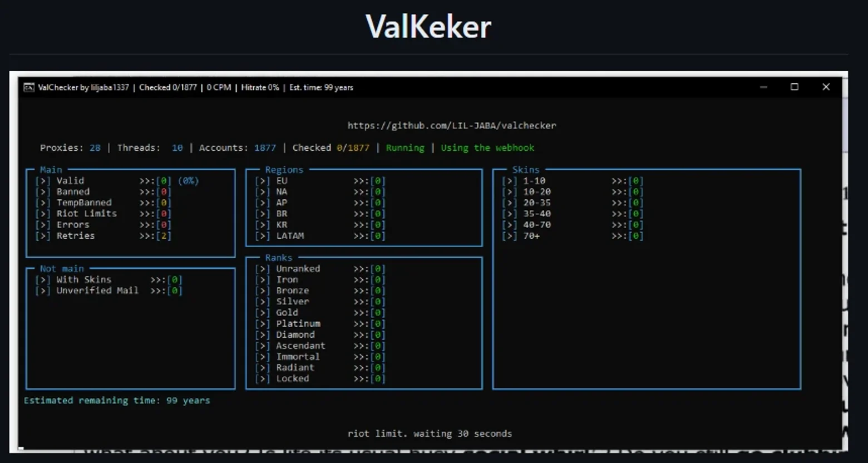Viewport: 868px width, 463px height.
Task: Select the 'Errors' row
Action: (x=103, y=225)
